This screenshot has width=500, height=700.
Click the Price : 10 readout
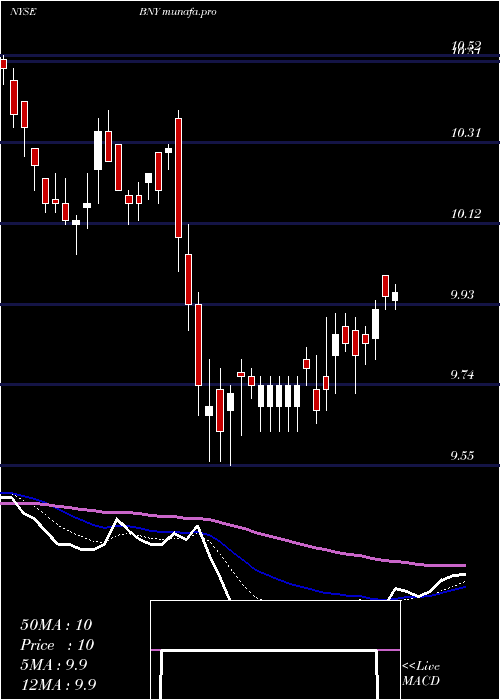point(57,645)
